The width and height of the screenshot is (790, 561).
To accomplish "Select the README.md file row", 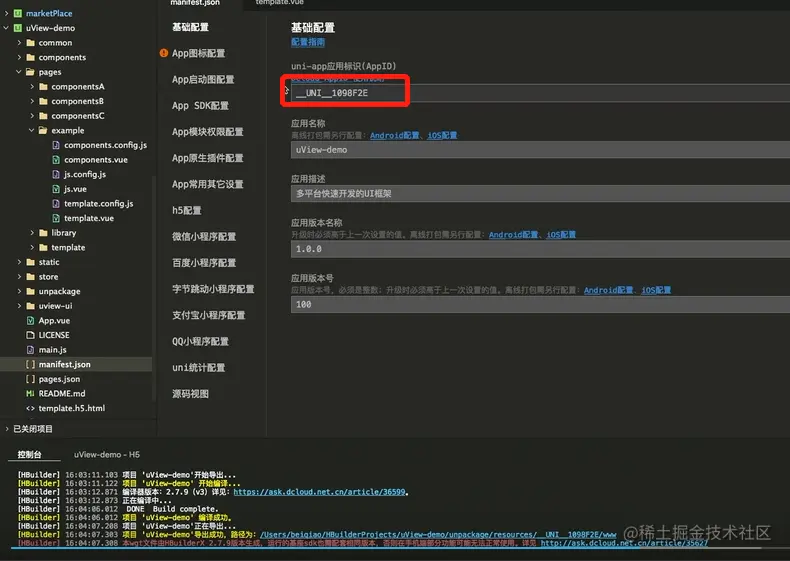I will coord(76,393).
